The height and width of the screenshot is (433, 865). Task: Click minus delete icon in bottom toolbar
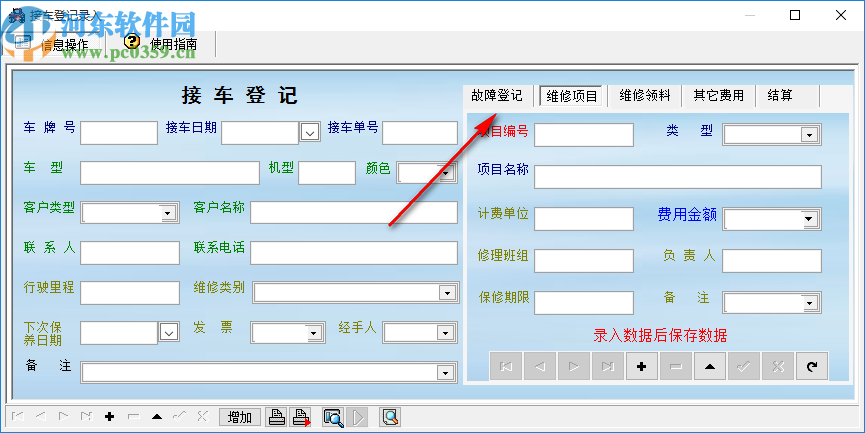click(133, 417)
